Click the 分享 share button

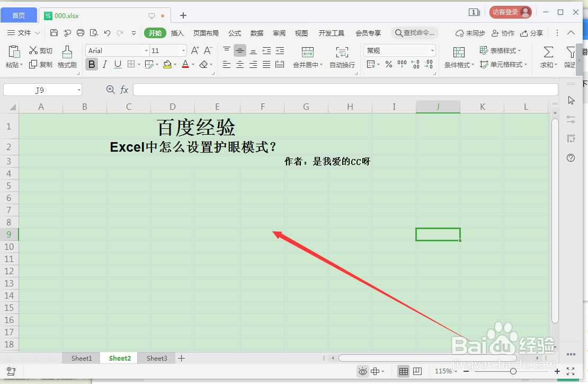531,33
